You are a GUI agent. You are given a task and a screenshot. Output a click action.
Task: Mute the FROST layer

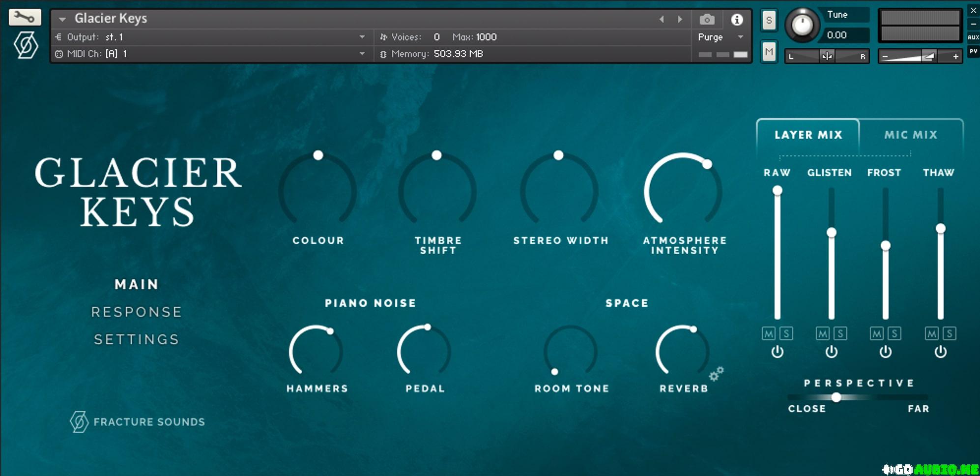(x=877, y=333)
